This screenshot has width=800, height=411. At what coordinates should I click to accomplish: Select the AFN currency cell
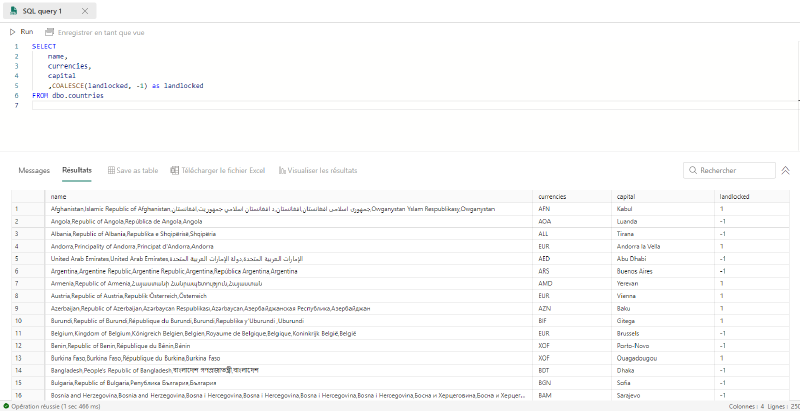573,209
